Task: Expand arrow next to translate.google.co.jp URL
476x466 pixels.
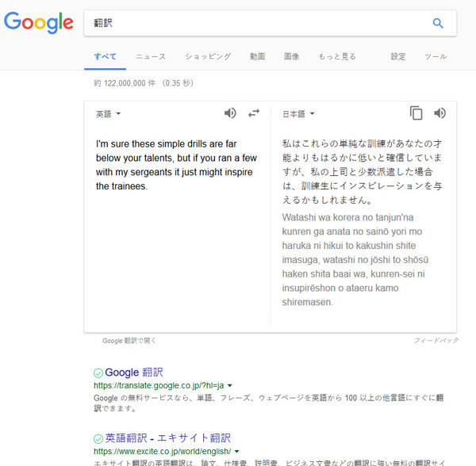Action: 230,386
